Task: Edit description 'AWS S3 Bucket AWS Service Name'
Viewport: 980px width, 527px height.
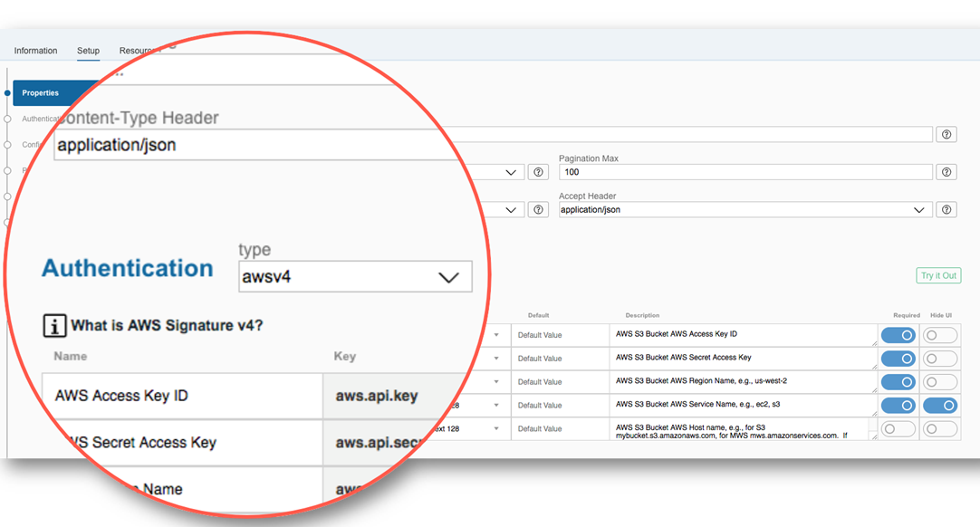Action: 743,405
